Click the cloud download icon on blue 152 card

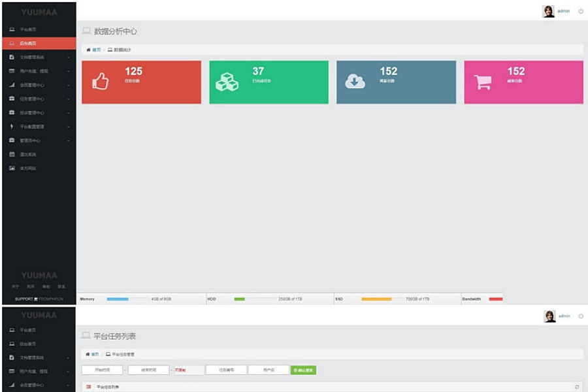point(355,81)
